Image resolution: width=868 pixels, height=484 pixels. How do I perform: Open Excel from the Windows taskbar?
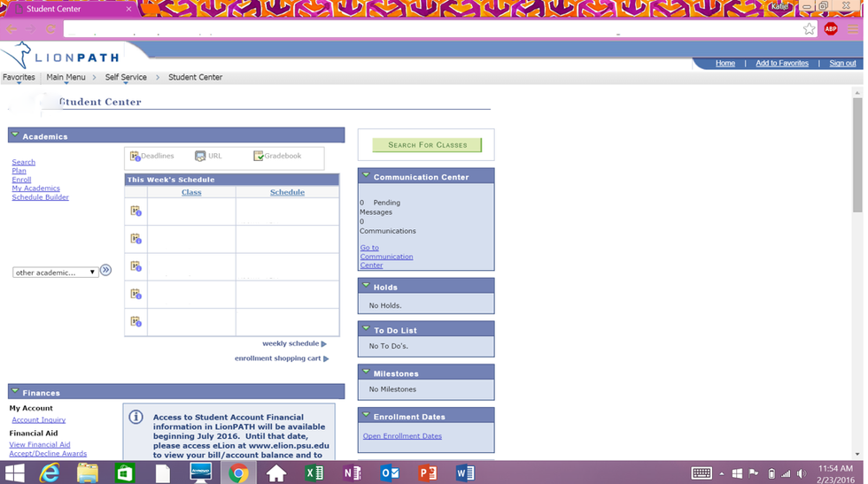click(x=314, y=473)
